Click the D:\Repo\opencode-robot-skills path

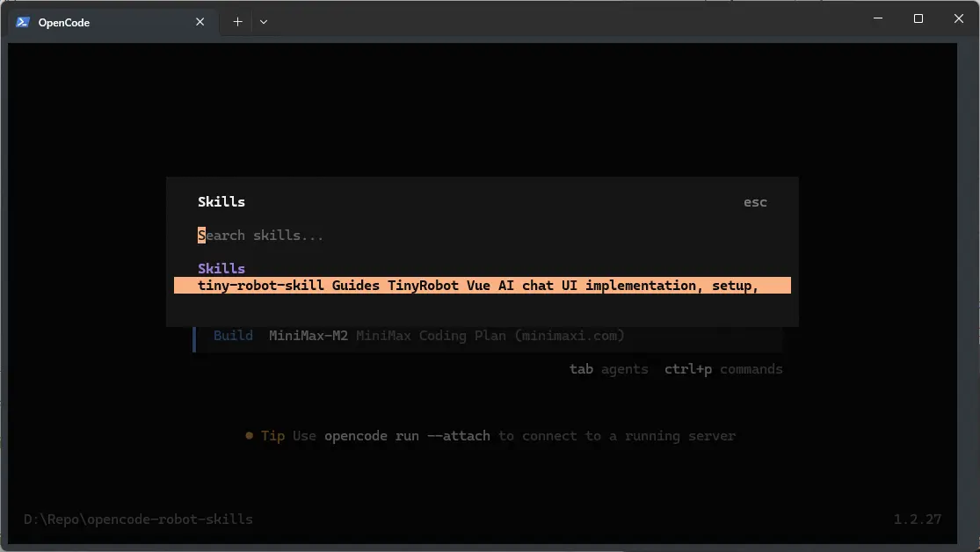[138, 519]
